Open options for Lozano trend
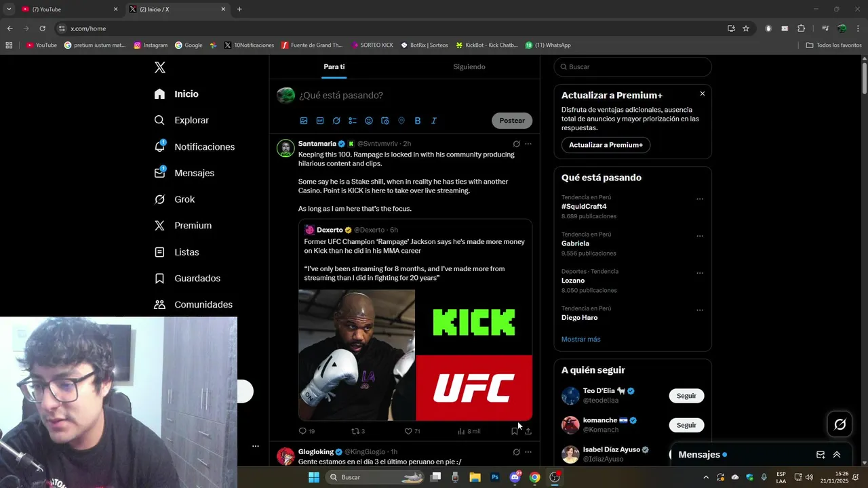868x488 pixels. click(x=700, y=273)
